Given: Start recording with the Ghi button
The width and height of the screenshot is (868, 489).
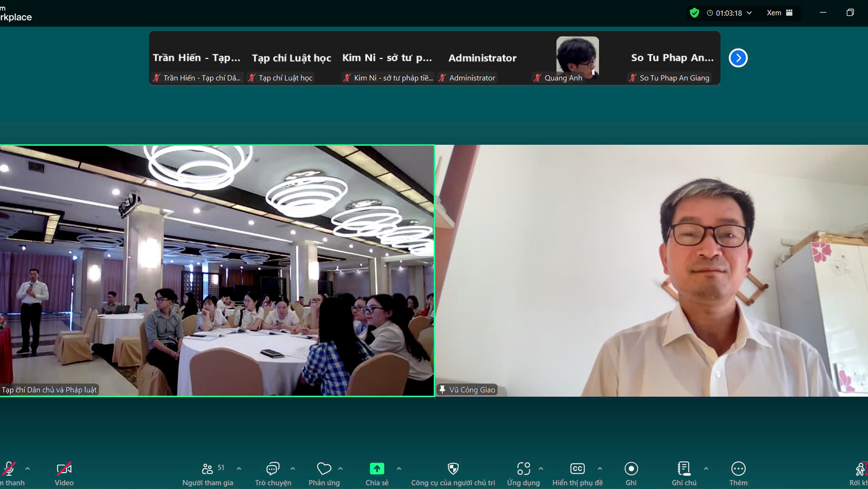Looking at the screenshot, I should pos(631,469).
